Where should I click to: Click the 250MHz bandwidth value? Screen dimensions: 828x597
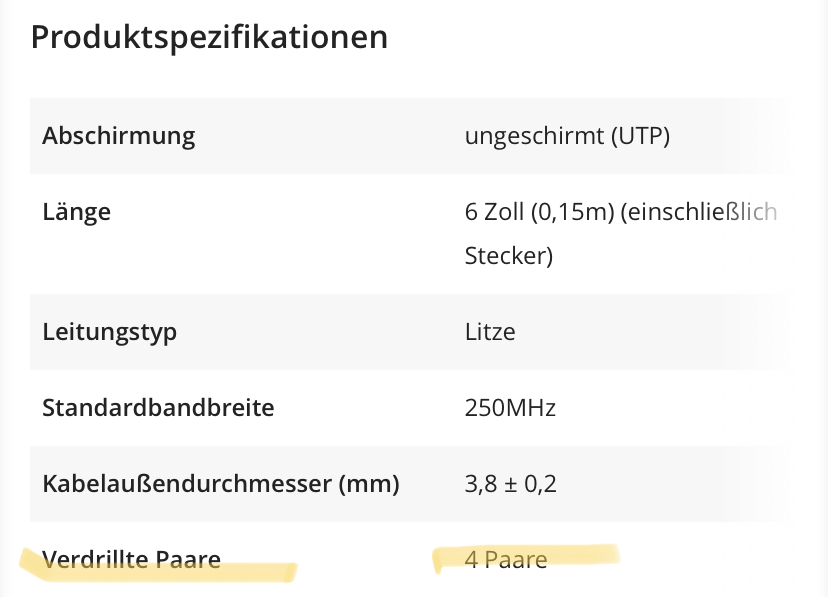coord(510,408)
